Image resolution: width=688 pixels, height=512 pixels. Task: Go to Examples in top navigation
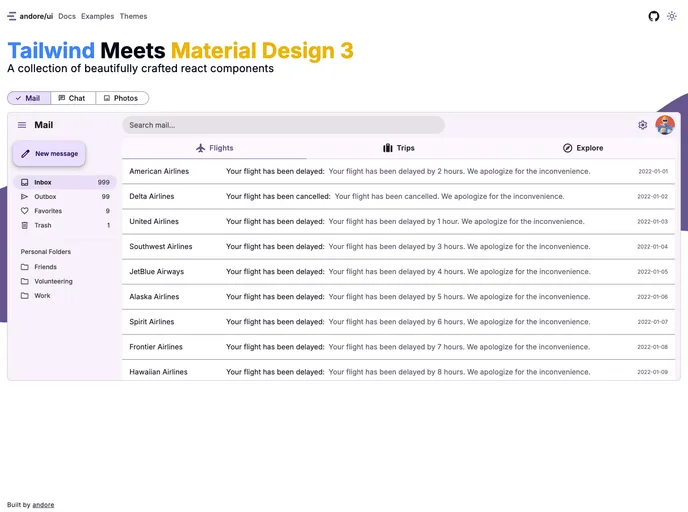click(97, 16)
